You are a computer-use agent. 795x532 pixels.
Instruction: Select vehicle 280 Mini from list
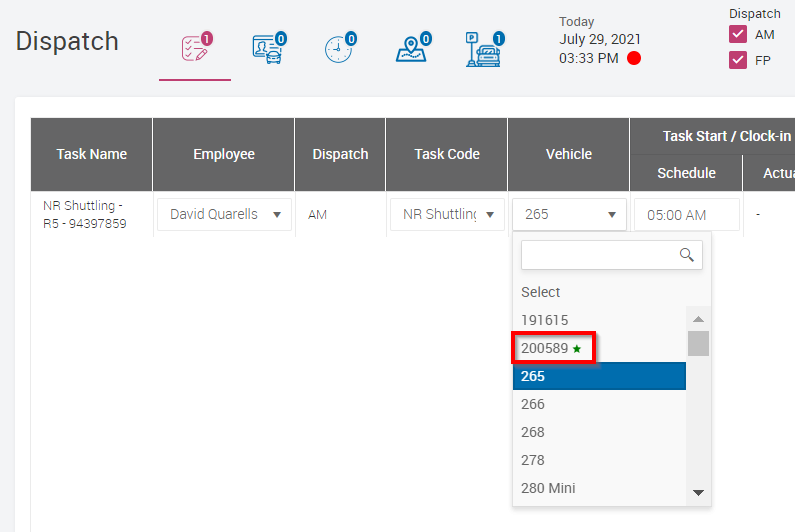pos(599,488)
